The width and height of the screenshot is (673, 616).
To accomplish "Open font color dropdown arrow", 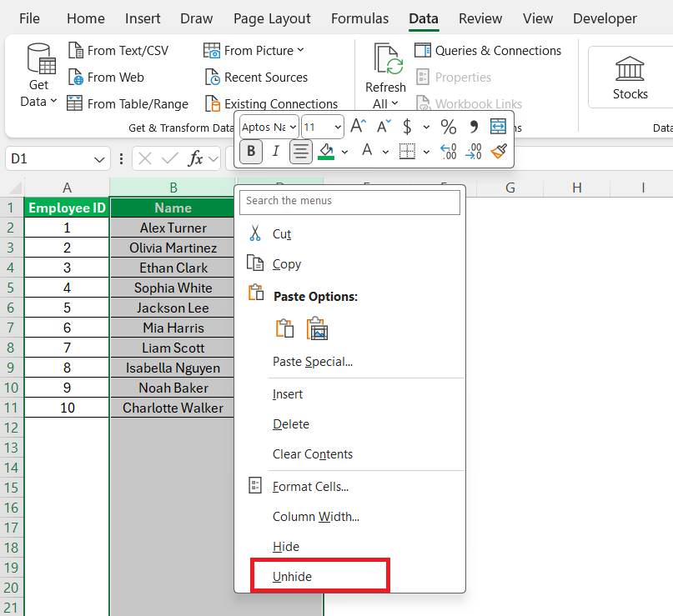I will tap(385, 152).
